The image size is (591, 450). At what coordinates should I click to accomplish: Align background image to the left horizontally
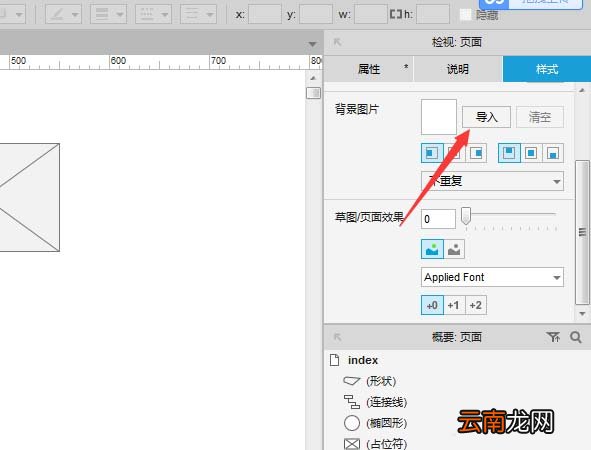[432, 153]
